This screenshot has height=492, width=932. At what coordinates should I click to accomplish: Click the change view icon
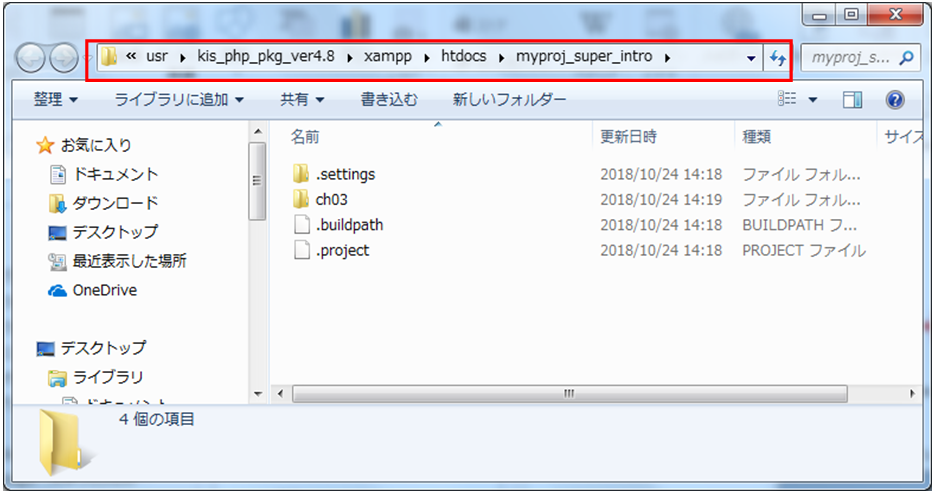point(787,100)
